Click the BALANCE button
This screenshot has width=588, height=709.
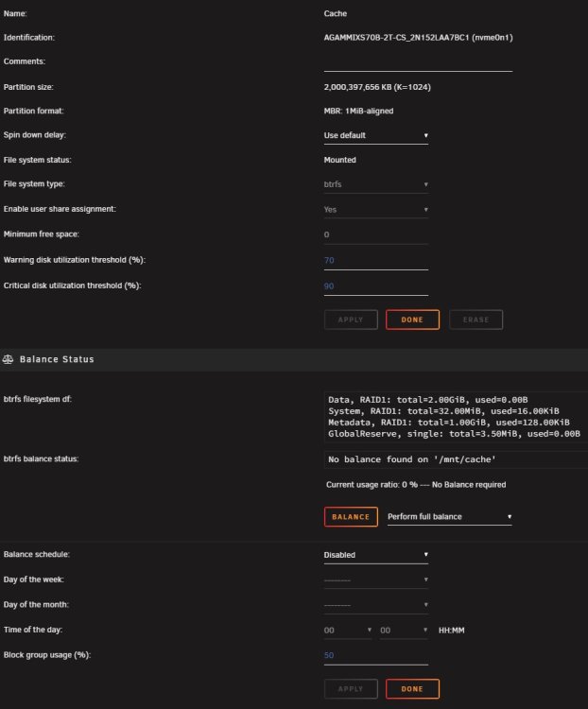point(351,517)
